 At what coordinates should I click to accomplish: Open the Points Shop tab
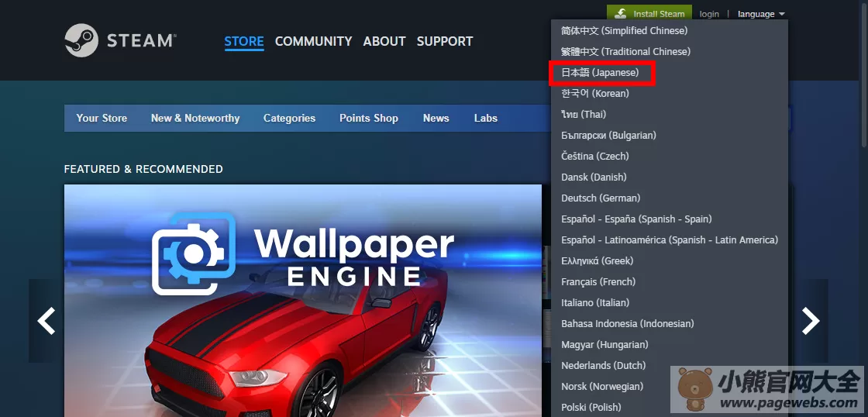coord(369,118)
